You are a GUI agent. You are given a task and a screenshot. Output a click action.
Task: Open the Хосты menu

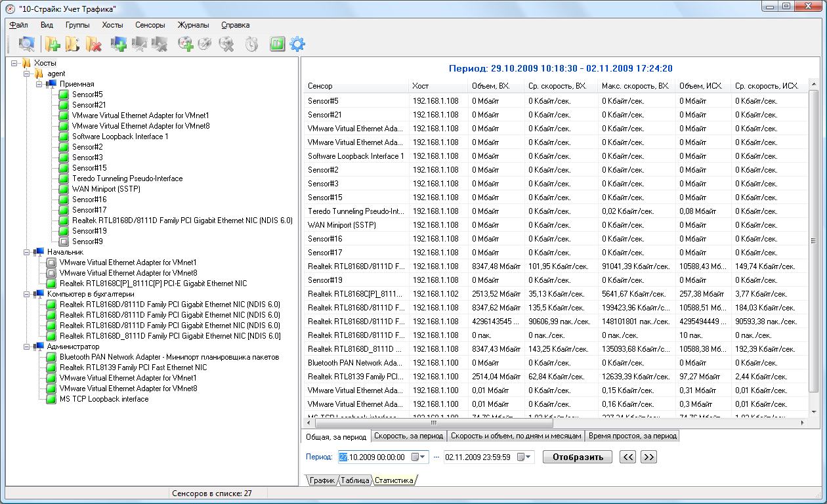(x=113, y=25)
